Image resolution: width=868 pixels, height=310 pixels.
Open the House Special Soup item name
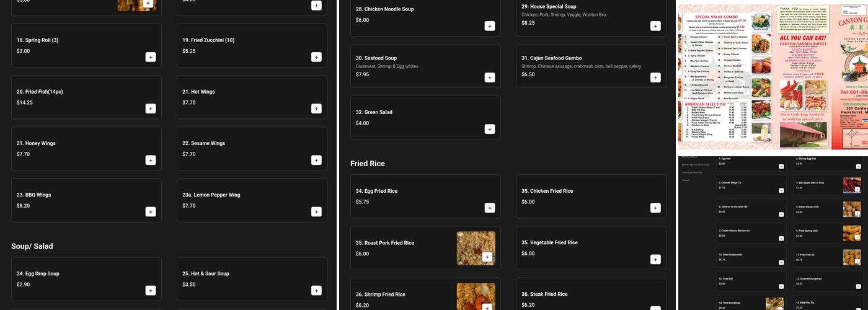click(549, 7)
